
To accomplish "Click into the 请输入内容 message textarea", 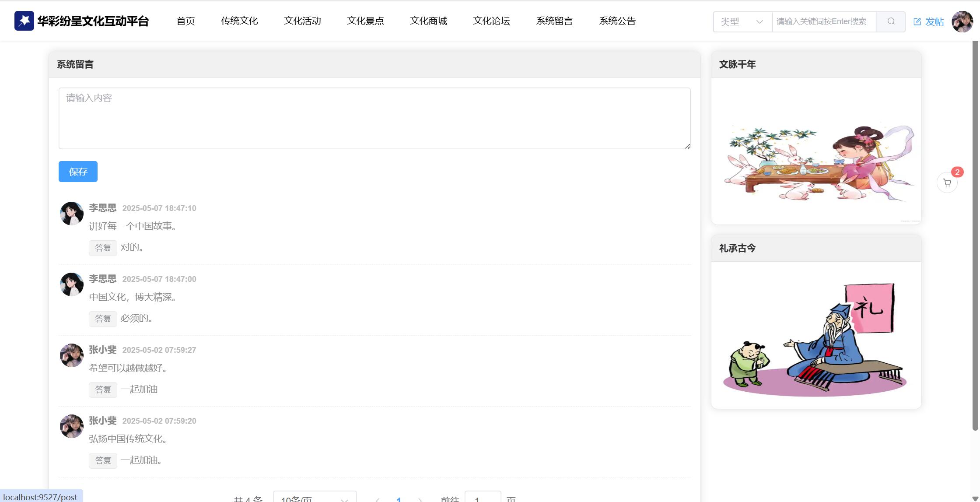I will [374, 118].
